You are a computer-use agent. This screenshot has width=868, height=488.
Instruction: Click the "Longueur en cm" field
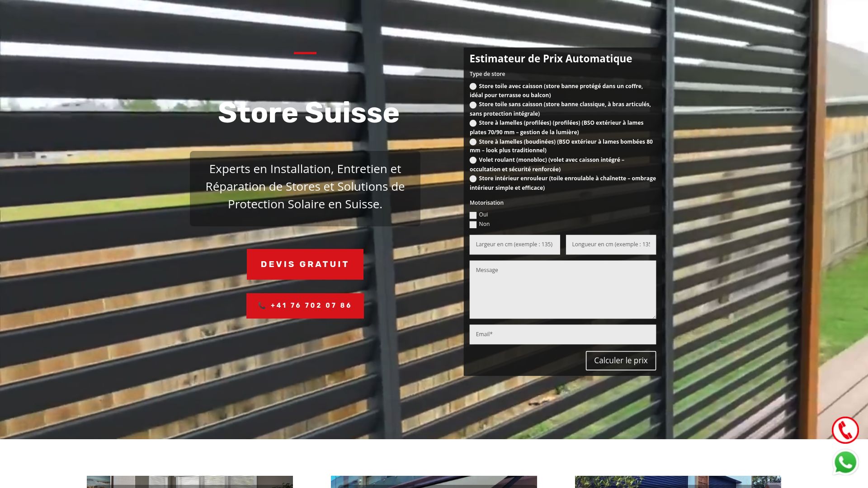(610, 244)
